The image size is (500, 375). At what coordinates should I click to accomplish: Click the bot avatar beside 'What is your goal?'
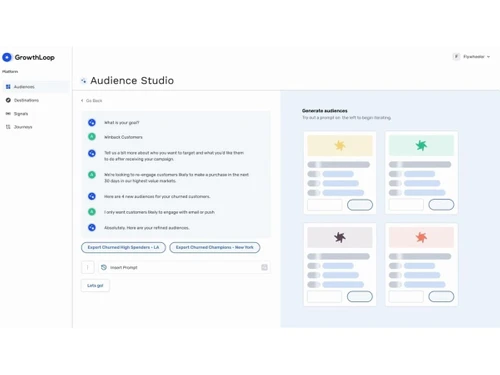[x=92, y=123]
